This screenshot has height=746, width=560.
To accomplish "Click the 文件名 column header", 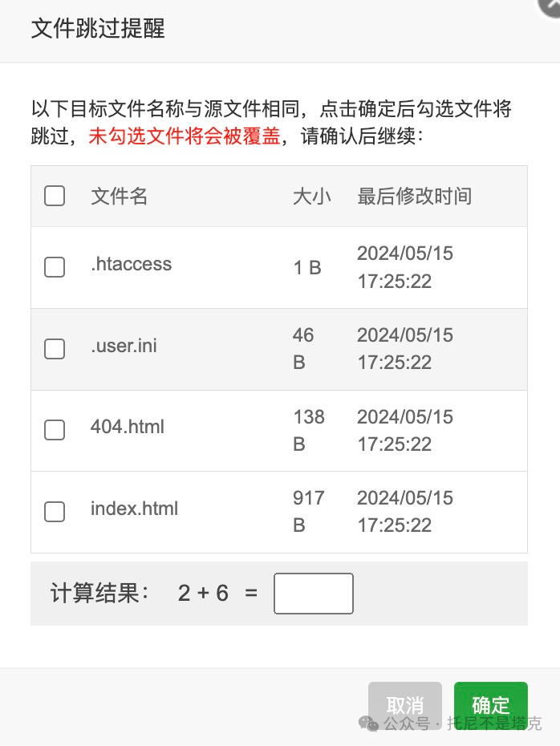I will (119, 196).
